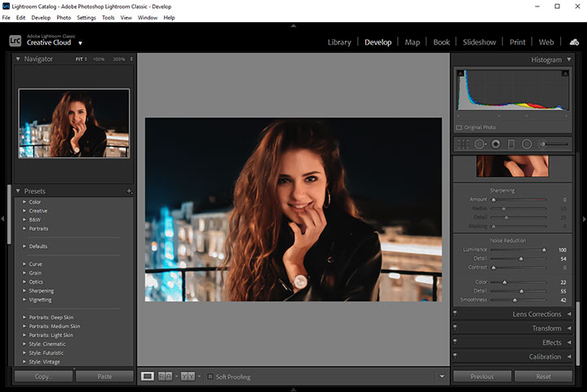This screenshot has width=587, height=392.
Task: Select the Spot Removal tool
Action: tap(479, 144)
